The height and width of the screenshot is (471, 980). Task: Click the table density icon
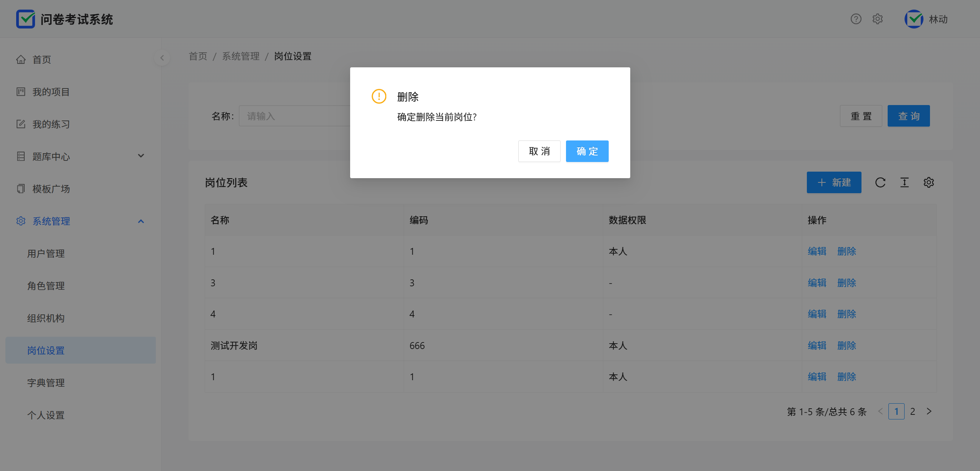pyautogui.click(x=905, y=182)
